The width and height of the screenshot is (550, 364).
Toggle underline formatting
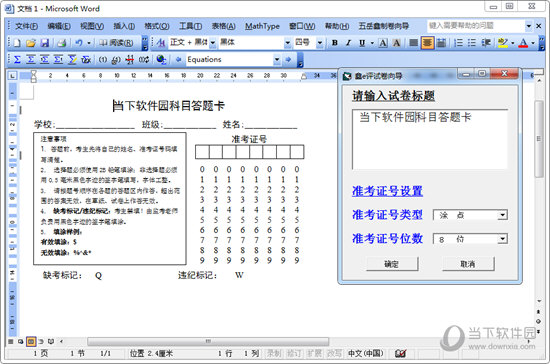[362, 43]
